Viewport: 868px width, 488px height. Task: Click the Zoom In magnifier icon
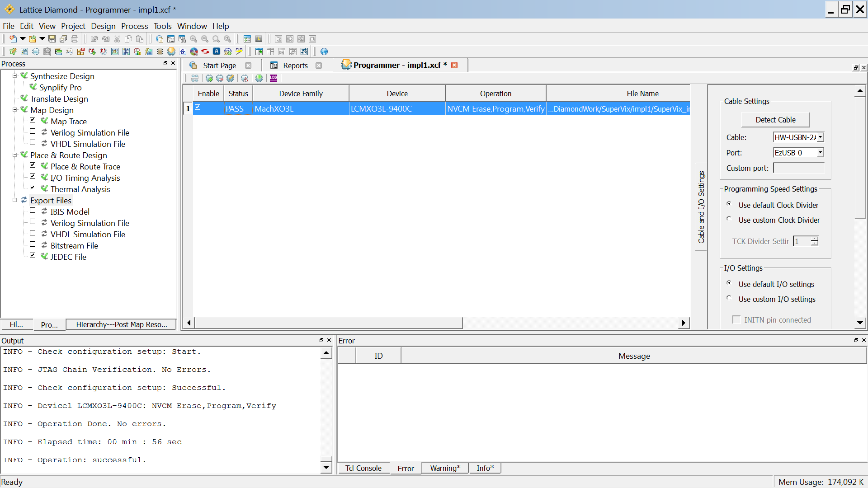point(193,39)
